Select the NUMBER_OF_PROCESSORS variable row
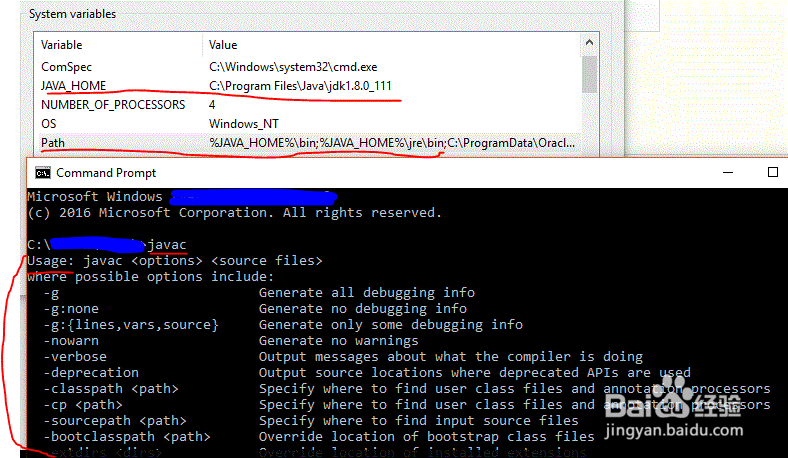Image resolution: width=788 pixels, height=458 pixels. click(x=310, y=105)
